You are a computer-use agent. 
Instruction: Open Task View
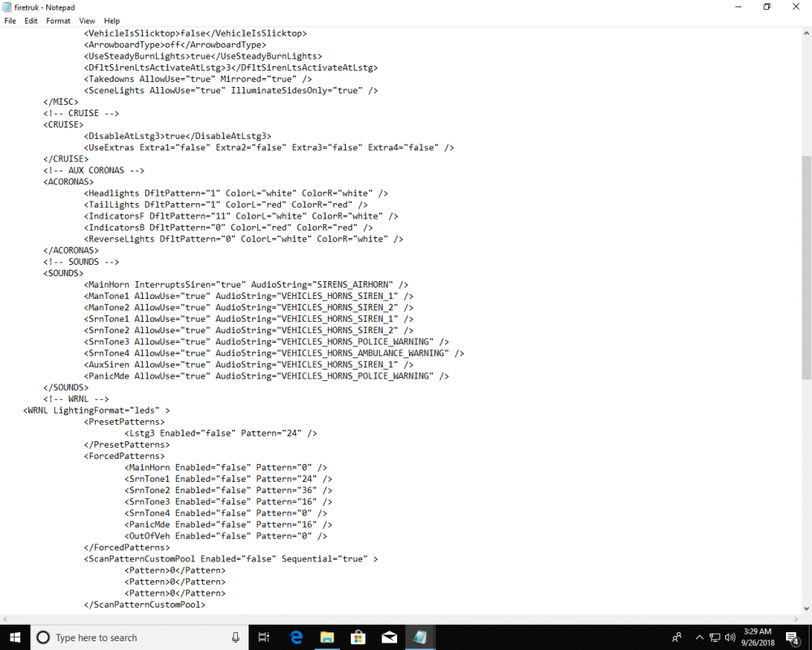[x=264, y=637]
